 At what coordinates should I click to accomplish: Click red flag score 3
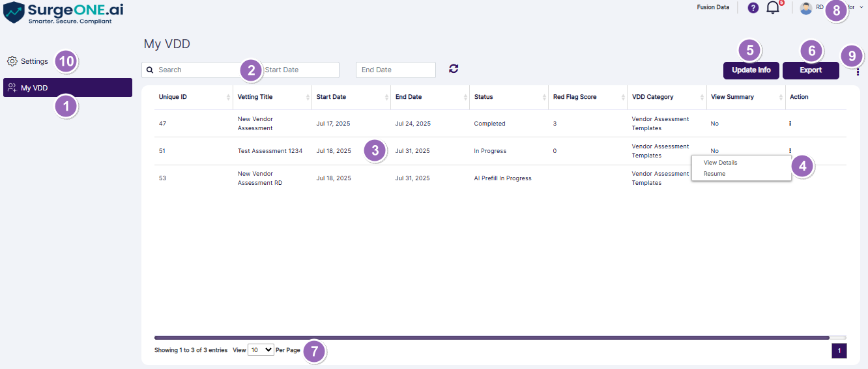click(x=555, y=124)
